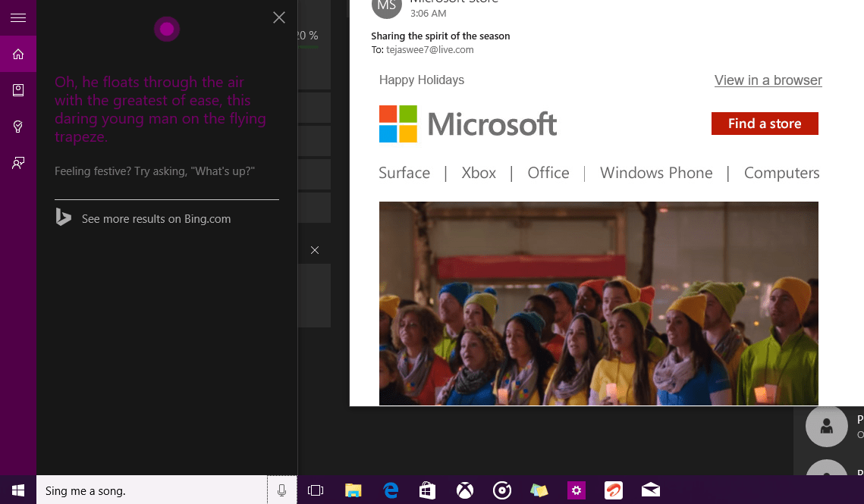Open Task View from taskbar

pos(316,490)
